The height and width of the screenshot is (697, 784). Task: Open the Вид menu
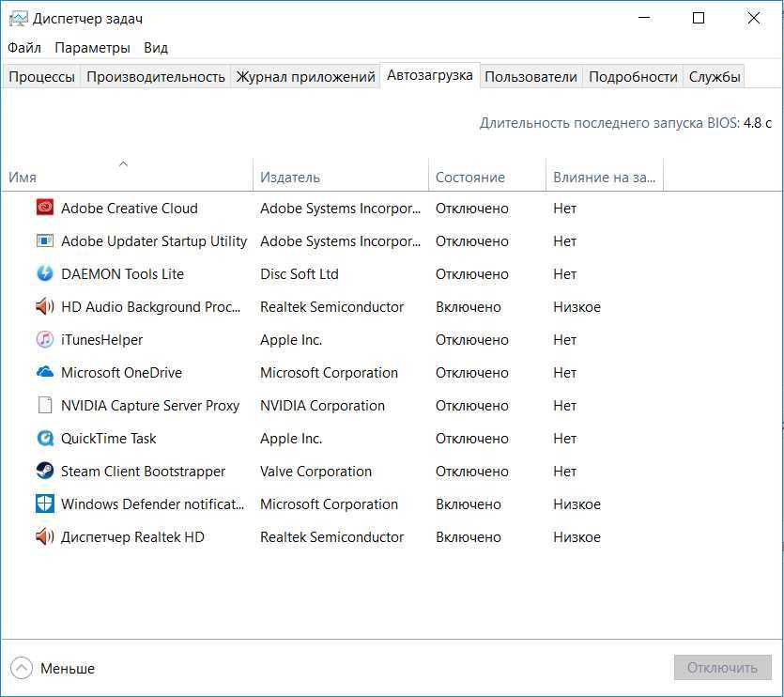[x=156, y=48]
